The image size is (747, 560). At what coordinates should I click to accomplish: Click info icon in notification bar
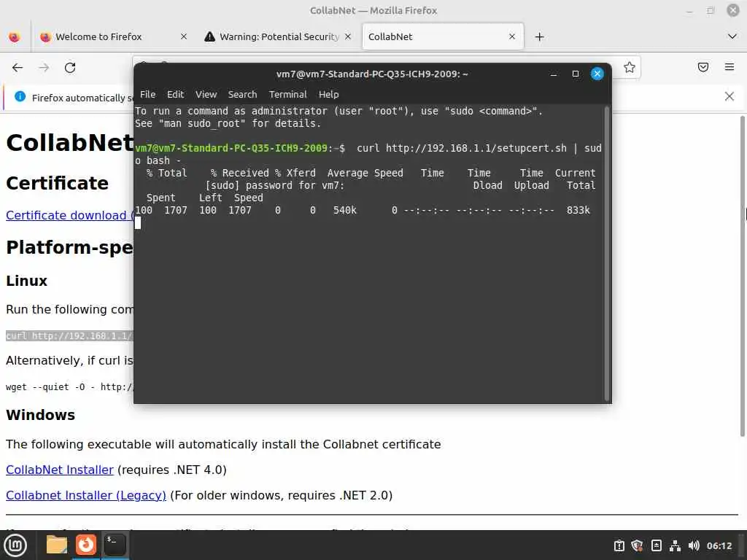click(20, 97)
